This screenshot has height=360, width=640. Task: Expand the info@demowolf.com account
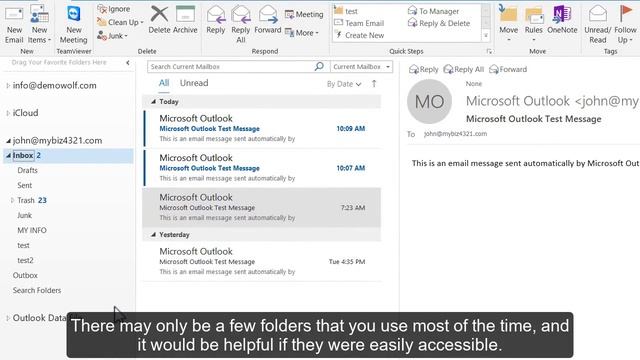click(x=8, y=86)
